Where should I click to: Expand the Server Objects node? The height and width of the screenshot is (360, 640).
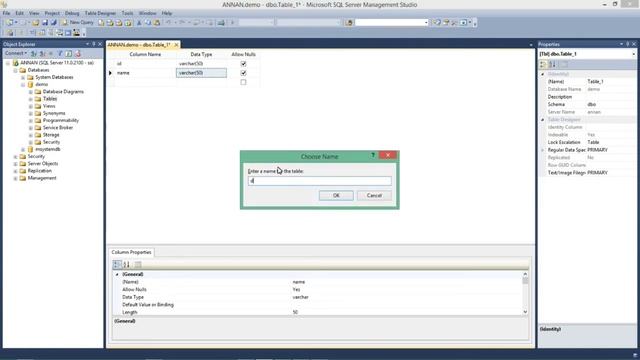click(x=16, y=164)
